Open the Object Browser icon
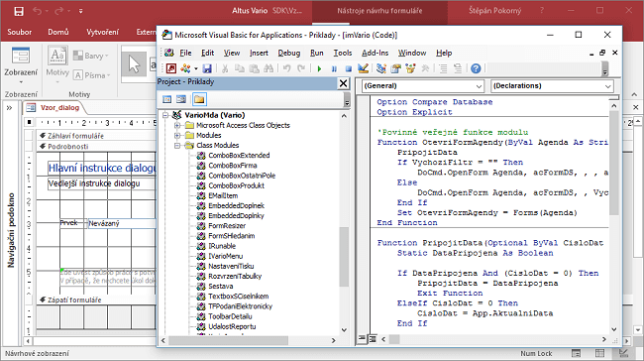Image resolution: width=644 pixels, height=361 pixels. pyautogui.click(x=410, y=68)
